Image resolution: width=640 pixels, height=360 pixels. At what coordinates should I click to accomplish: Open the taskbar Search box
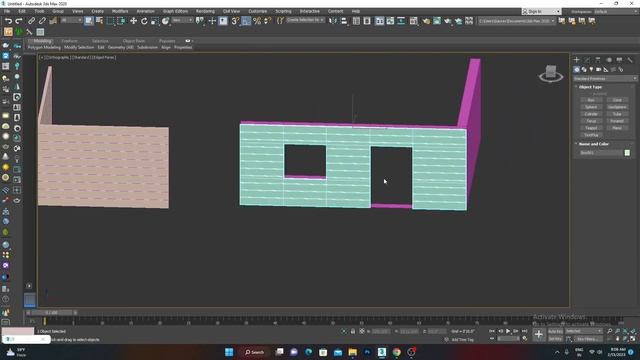[x=255, y=352]
